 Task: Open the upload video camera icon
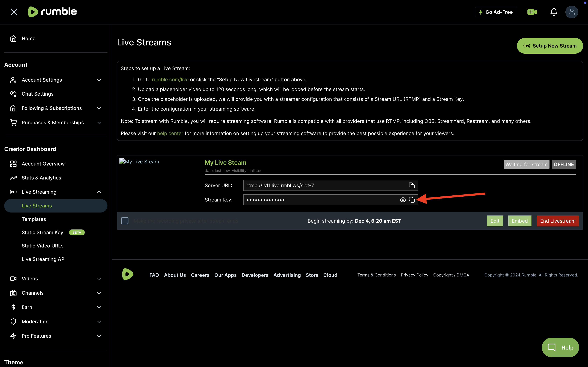click(532, 12)
